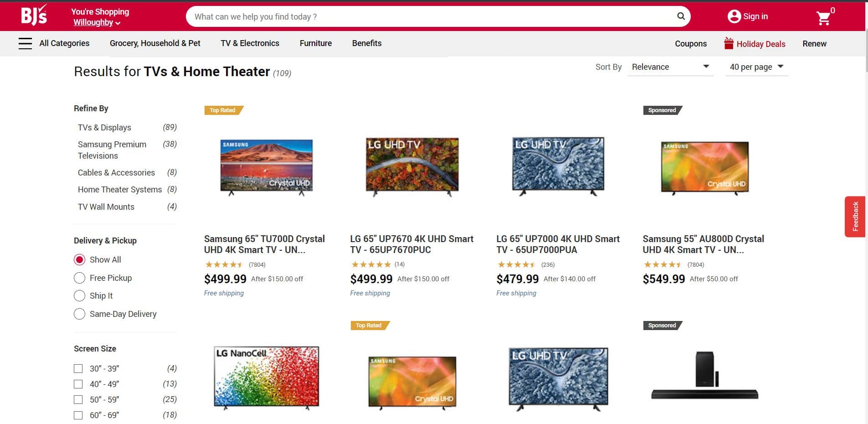The image size is (868, 424).
Task: Check the 50" - 59" screen size box
Action: [78, 400]
